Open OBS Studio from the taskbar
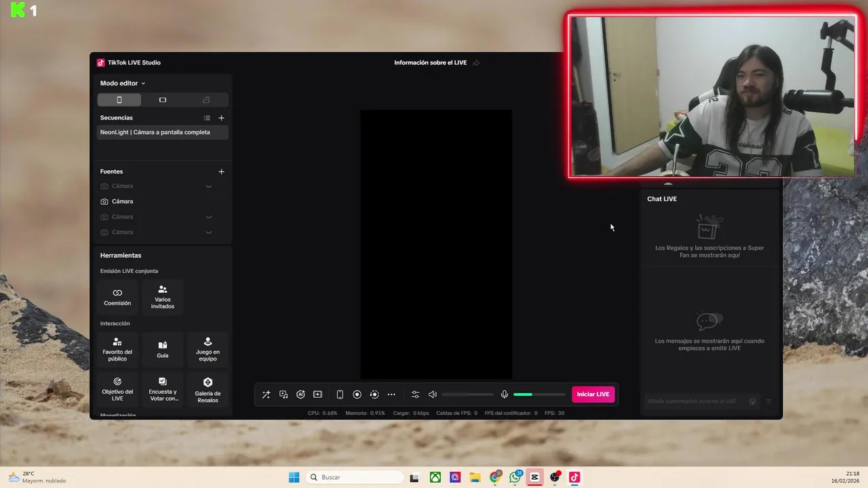 point(555,477)
